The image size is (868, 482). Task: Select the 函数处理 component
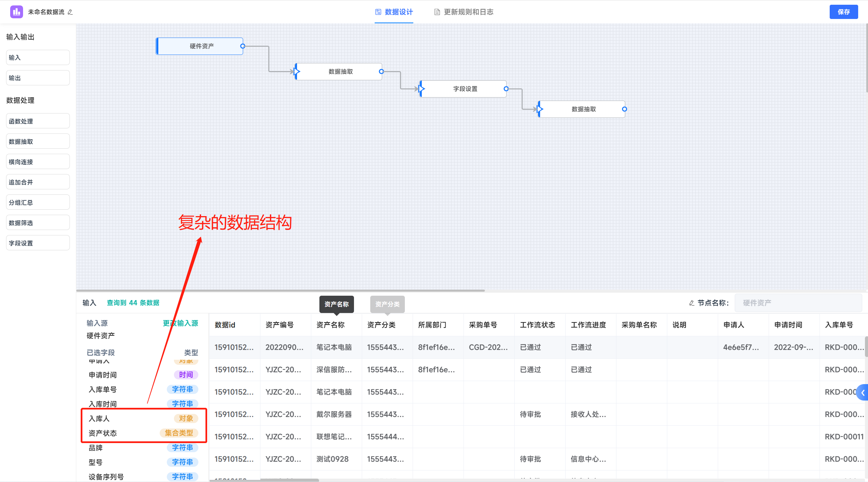click(x=38, y=121)
